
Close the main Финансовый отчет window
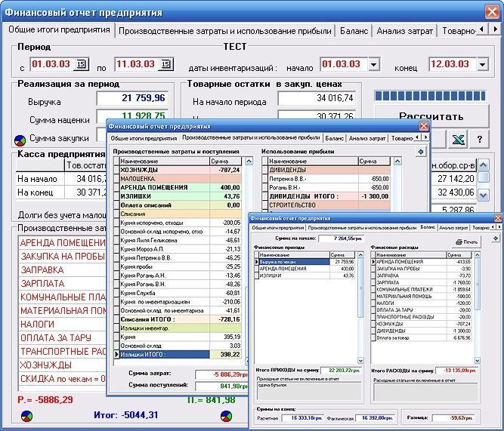point(492,12)
